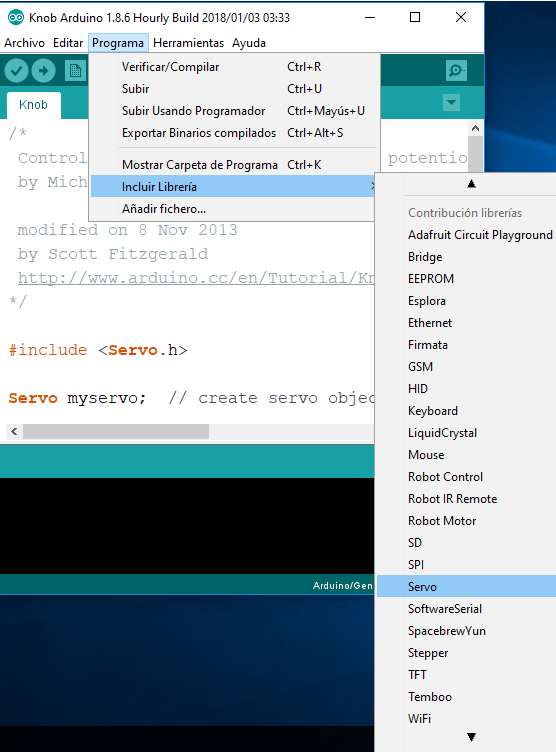Click the Arduino logo in title bar
Viewport: 556px width, 752px height.
(16, 18)
